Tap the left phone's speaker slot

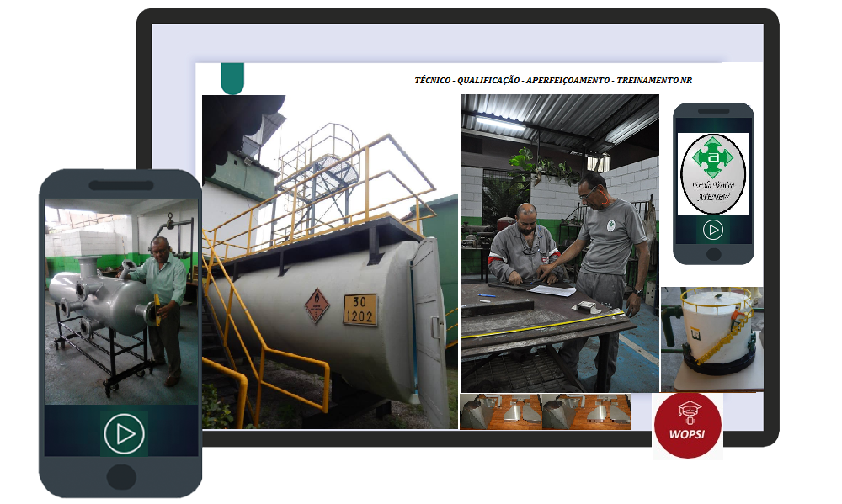(x=121, y=185)
